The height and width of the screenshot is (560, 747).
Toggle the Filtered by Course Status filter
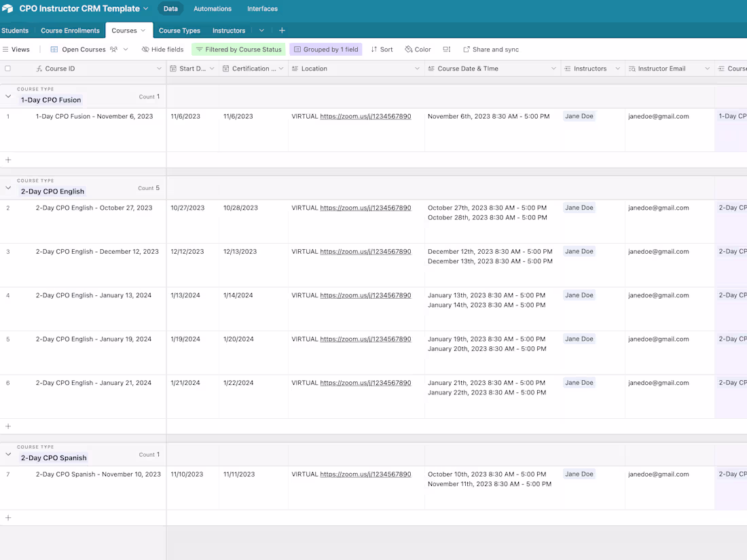point(238,49)
